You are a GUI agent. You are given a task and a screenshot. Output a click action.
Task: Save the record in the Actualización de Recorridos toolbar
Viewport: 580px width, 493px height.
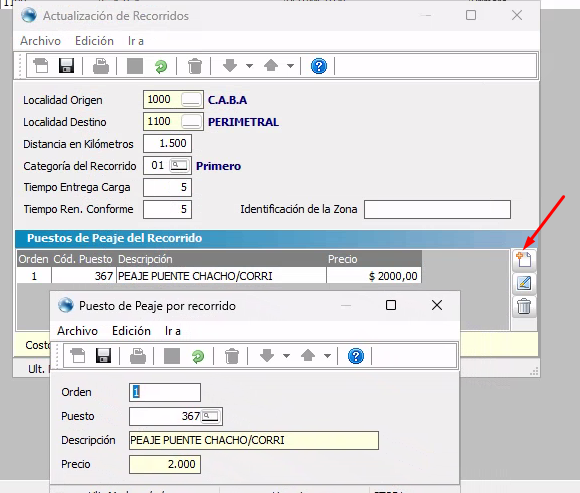[66, 66]
